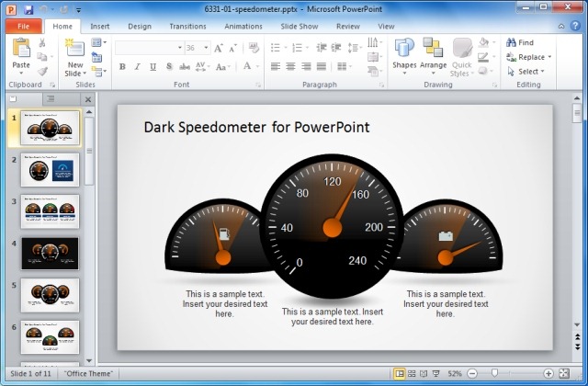
Task: Click Increase List Level icon
Action: (x=336, y=48)
